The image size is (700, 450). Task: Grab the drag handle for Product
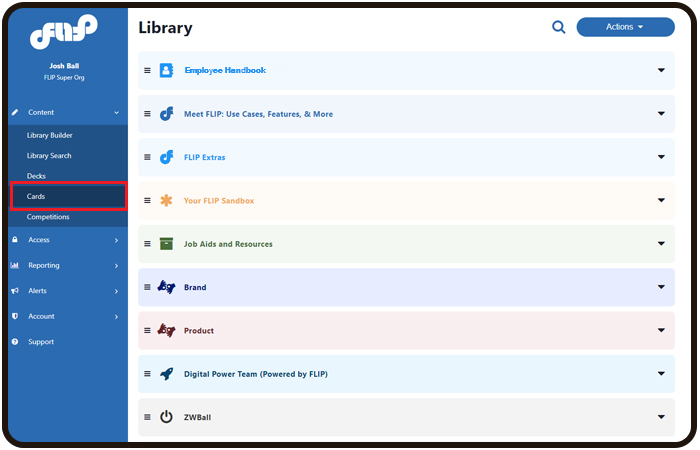(147, 330)
